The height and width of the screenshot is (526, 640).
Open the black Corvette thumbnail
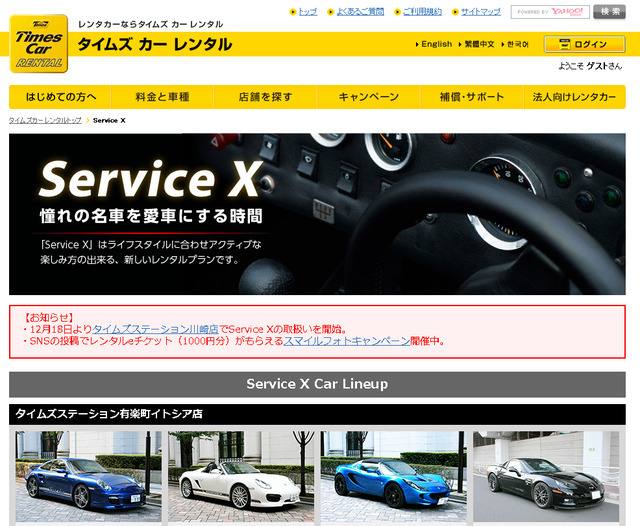(546, 476)
